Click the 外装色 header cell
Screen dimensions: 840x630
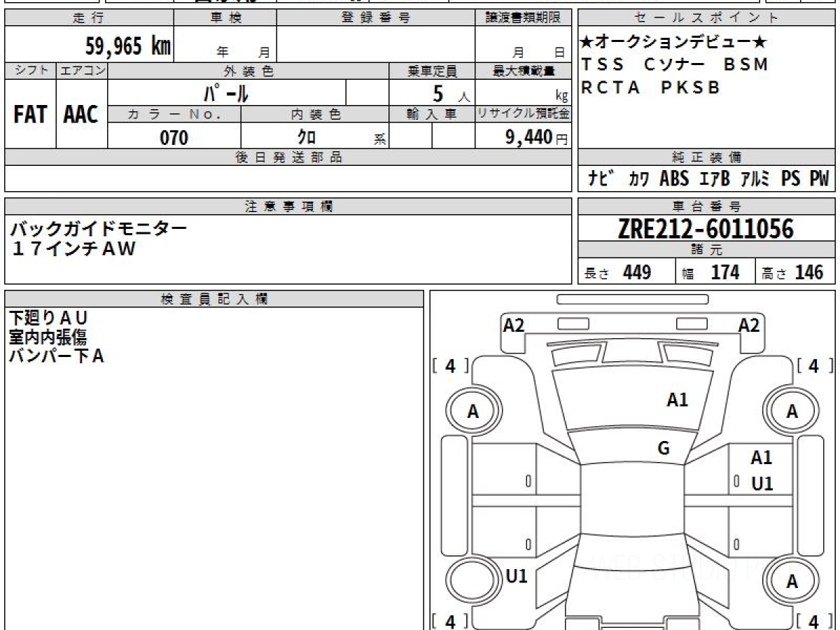pos(248,71)
